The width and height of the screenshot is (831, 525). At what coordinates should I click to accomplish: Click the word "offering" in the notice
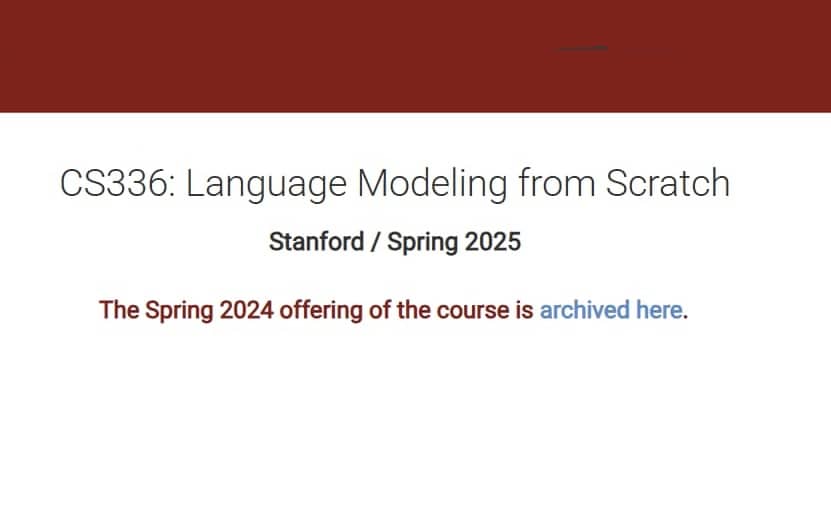point(319,310)
